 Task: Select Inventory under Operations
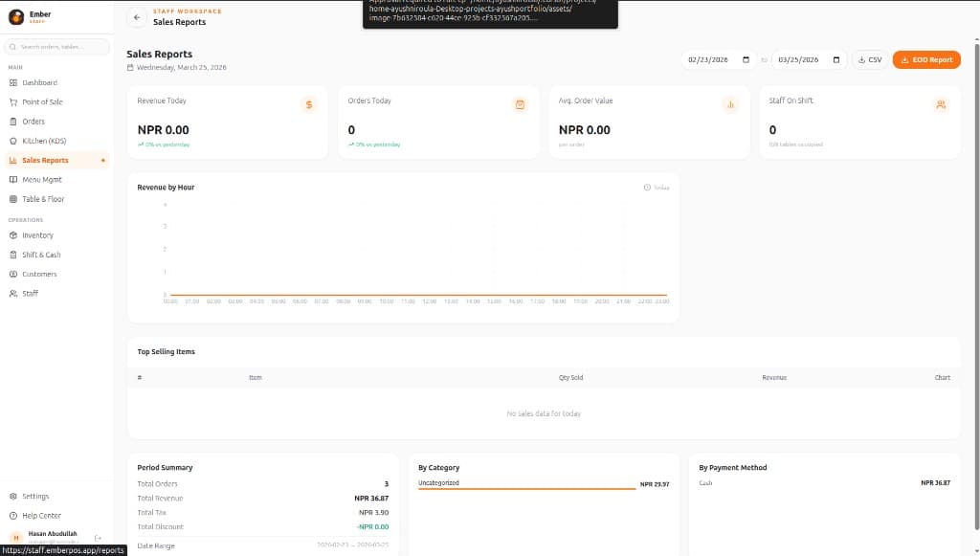[37, 235]
